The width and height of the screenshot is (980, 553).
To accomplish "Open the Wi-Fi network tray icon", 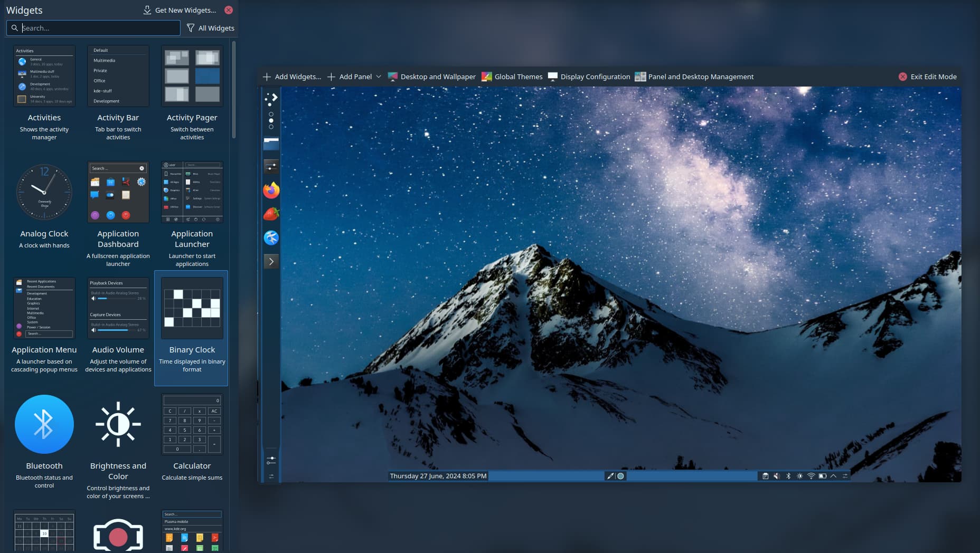I will click(x=811, y=476).
